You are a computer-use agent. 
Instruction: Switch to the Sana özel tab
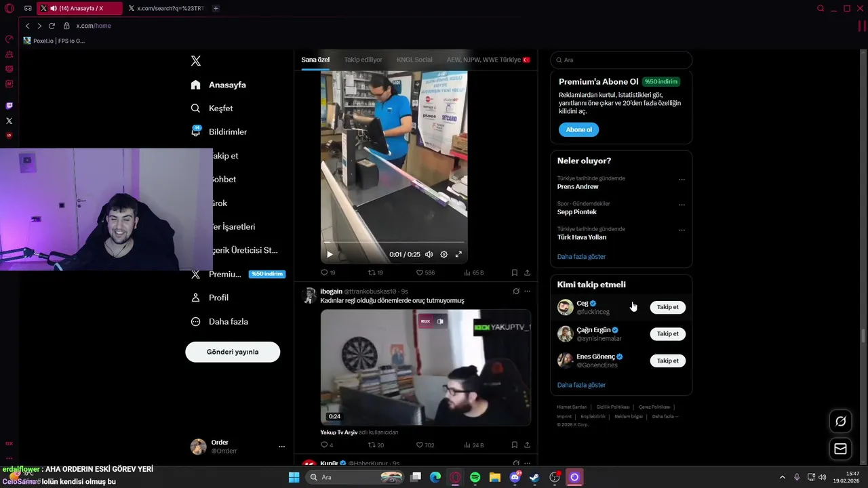(315, 60)
